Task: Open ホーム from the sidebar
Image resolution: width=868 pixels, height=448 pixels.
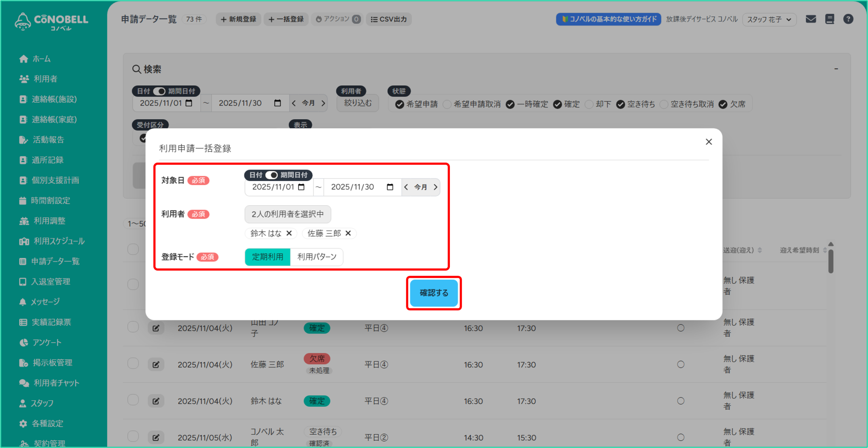Action: (41, 59)
